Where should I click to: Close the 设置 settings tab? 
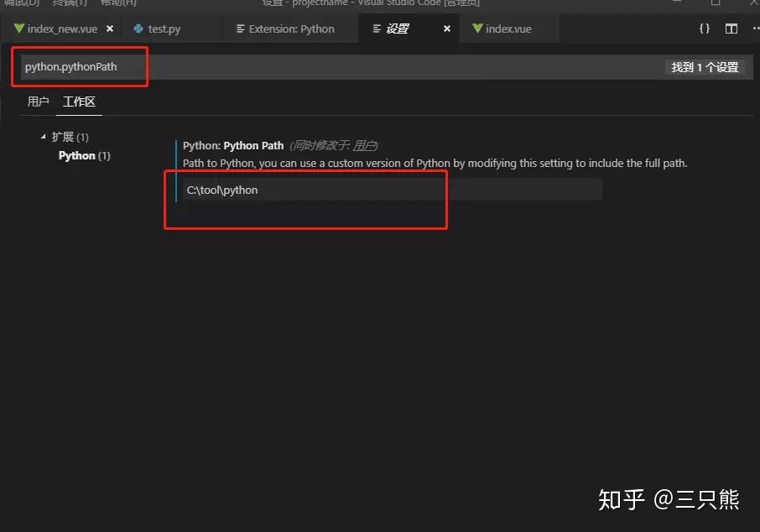(x=447, y=29)
